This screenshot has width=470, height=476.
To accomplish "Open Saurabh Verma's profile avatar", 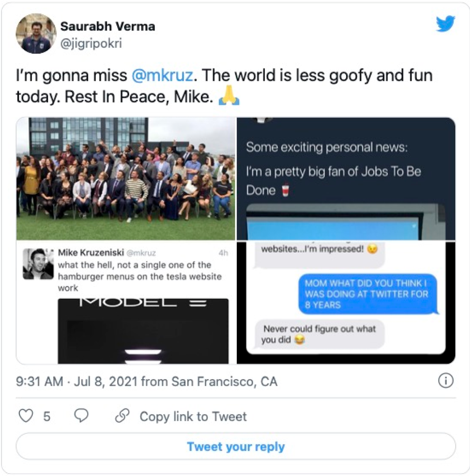I will (36, 33).
